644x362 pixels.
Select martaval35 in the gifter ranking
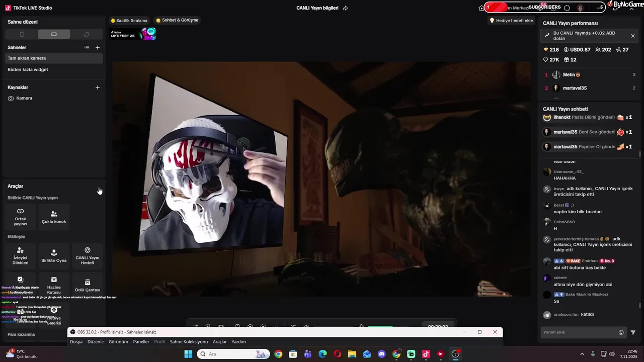click(590, 88)
